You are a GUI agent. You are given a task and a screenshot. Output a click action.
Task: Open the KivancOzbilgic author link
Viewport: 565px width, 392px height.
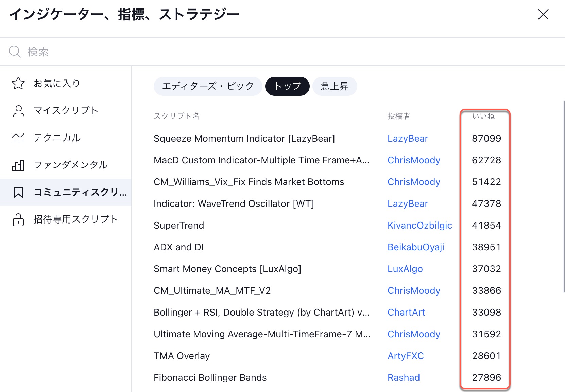pos(420,226)
